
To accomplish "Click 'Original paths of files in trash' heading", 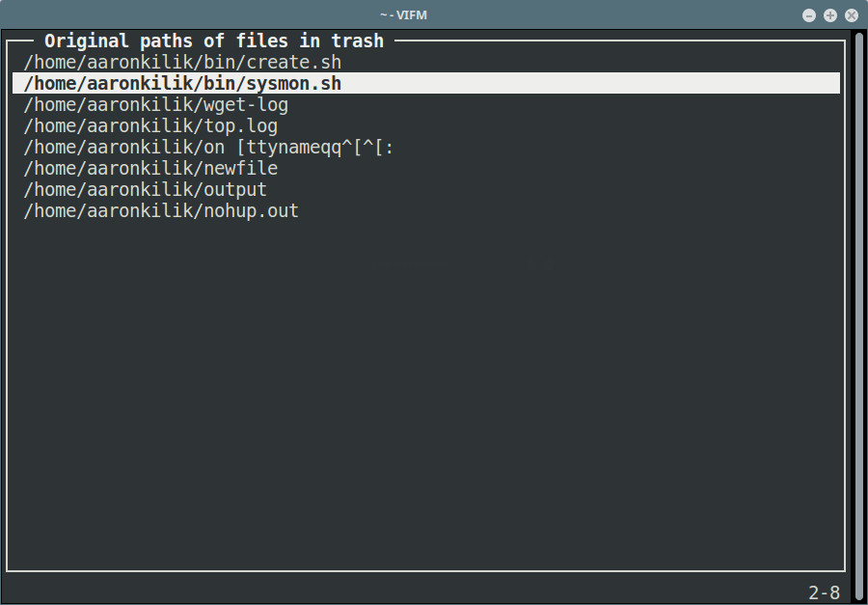I will point(214,41).
